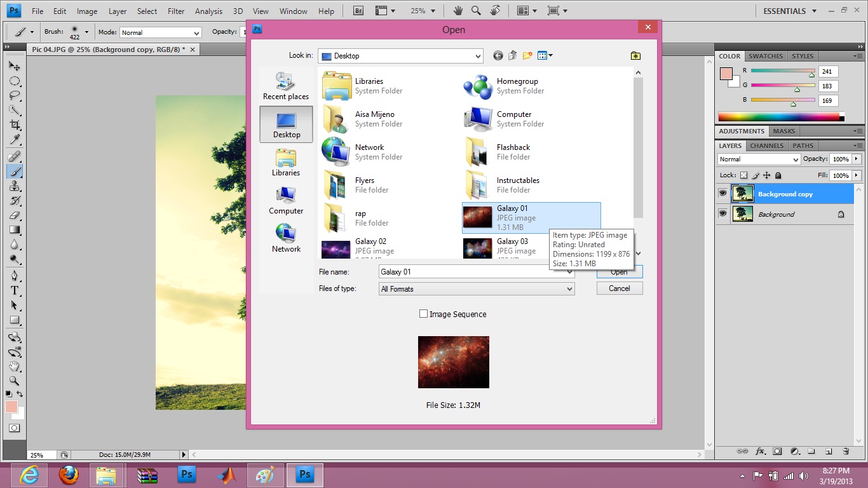Hide the Background layer

722,214
